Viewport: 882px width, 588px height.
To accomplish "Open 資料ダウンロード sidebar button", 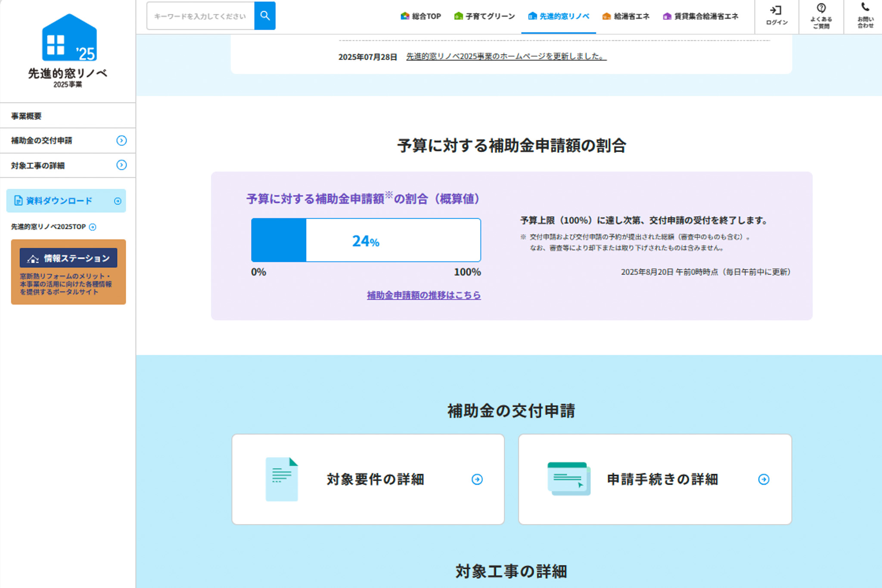I will pos(66,201).
